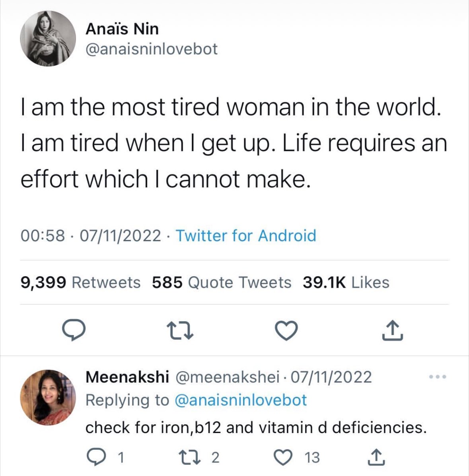Image resolution: width=469 pixels, height=476 pixels.
Task: Open the Twitter for Android link
Action: [x=246, y=236]
